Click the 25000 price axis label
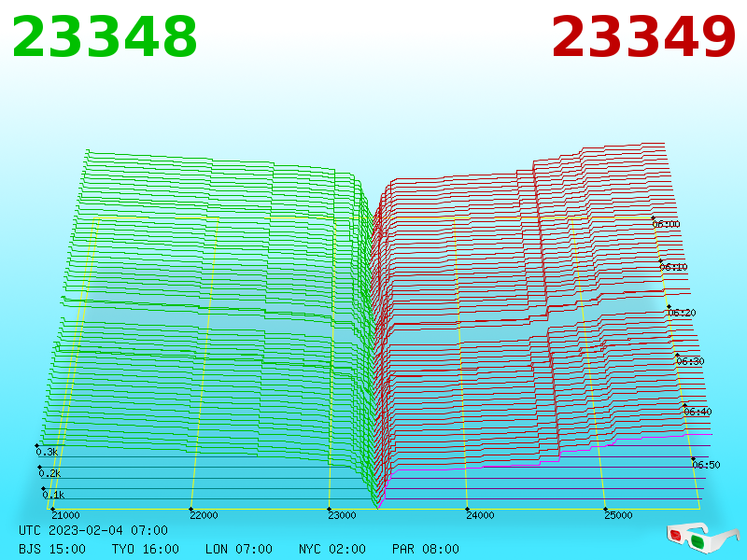The image size is (747, 560). pos(618,515)
